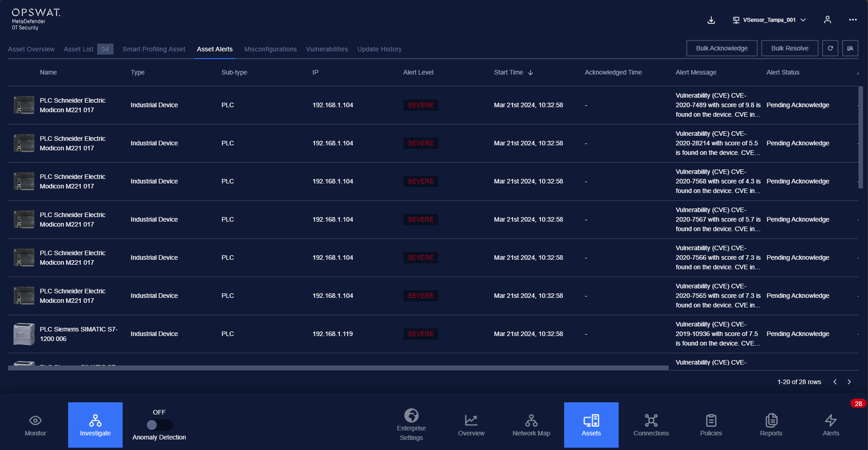Open the Smart Profiling Asset tab
This screenshot has height=450, width=868.
154,49
